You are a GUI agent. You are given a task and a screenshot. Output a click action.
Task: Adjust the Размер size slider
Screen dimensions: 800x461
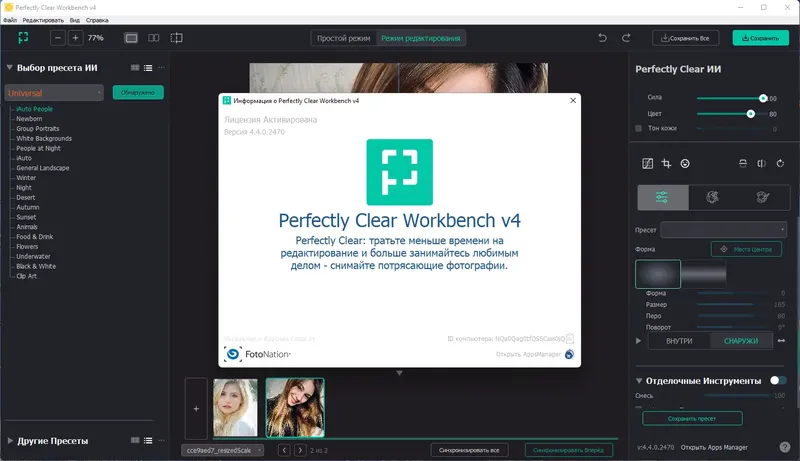(x=732, y=304)
